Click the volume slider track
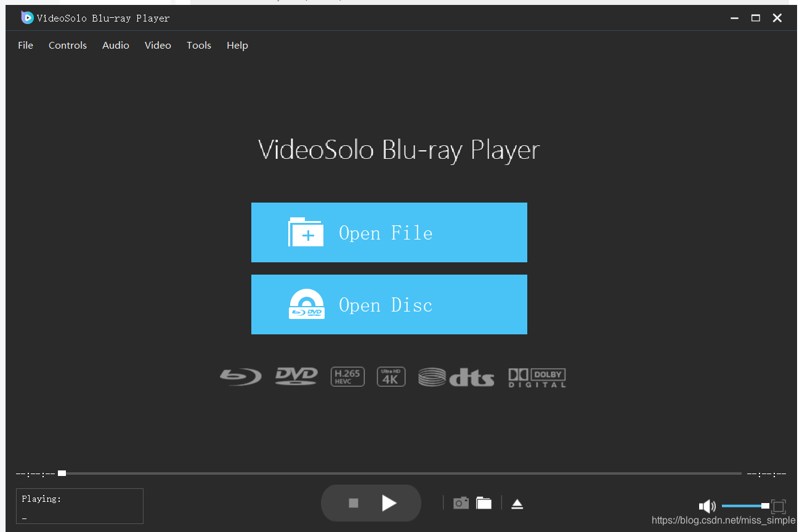The image size is (802, 532). [x=745, y=506]
